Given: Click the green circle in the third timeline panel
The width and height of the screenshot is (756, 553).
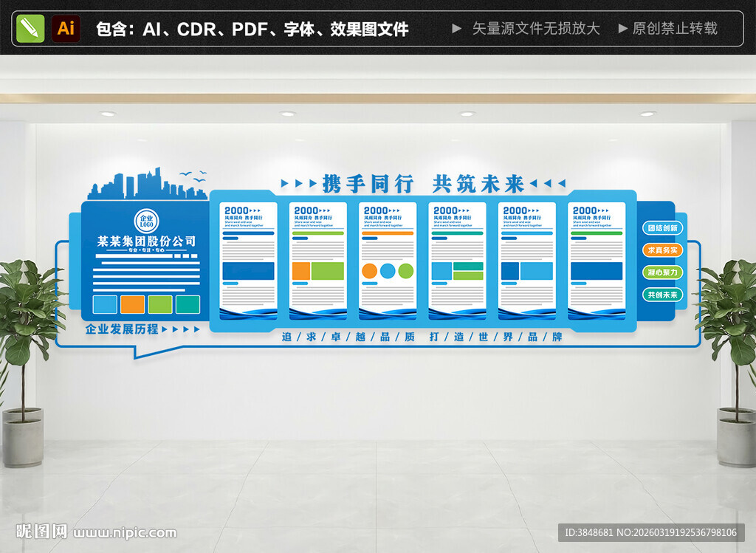Looking at the screenshot, I should point(406,271).
